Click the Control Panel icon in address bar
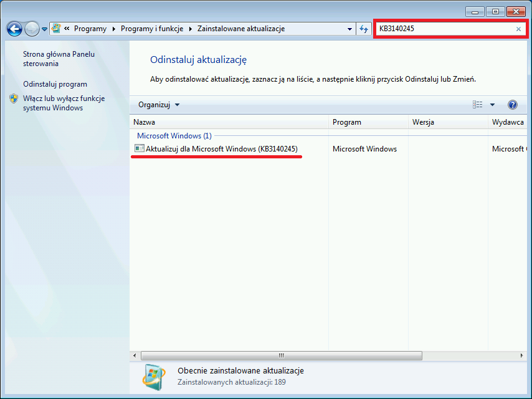The height and width of the screenshot is (399, 532). [56, 29]
